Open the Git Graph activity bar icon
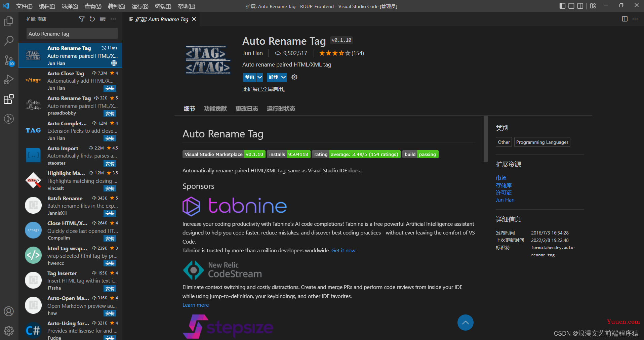This screenshot has width=644, height=340. [9, 119]
